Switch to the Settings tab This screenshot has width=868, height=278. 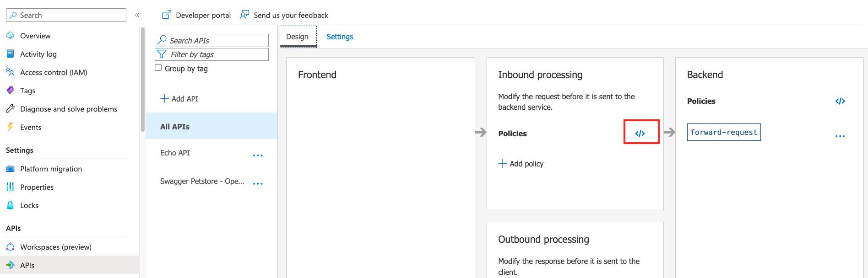[x=339, y=37]
